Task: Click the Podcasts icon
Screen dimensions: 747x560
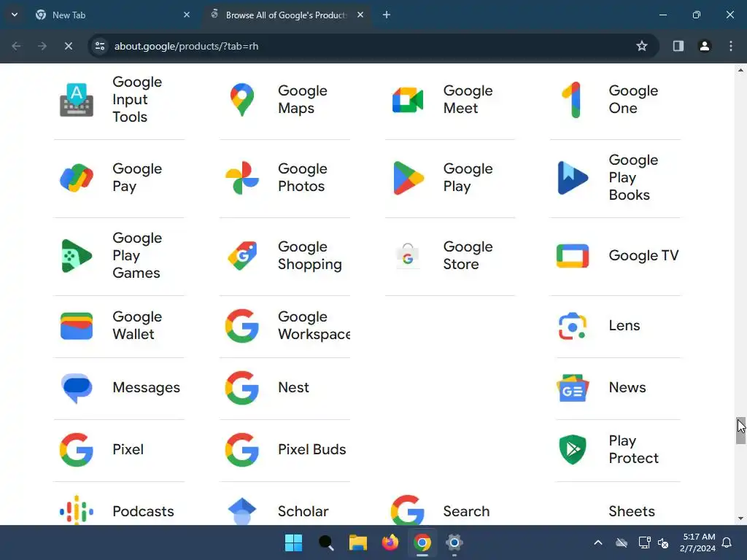Action: pos(76,510)
